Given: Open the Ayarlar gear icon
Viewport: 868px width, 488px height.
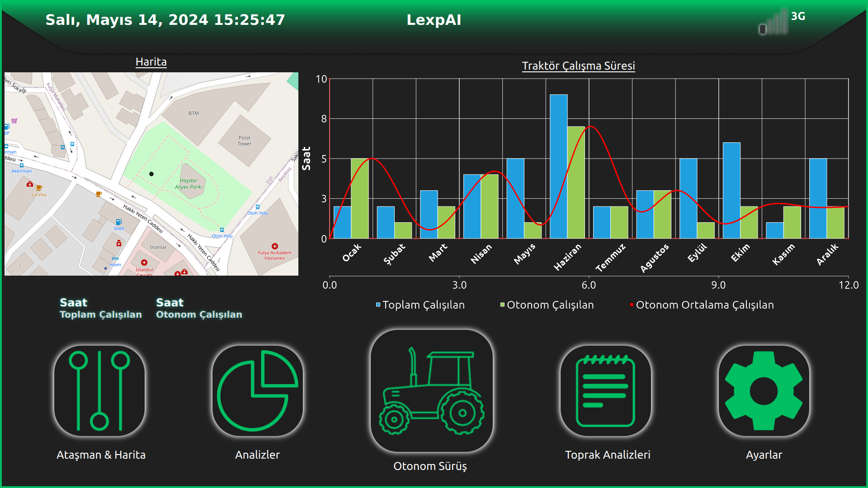Looking at the screenshot, I should [x=764, y=391].
